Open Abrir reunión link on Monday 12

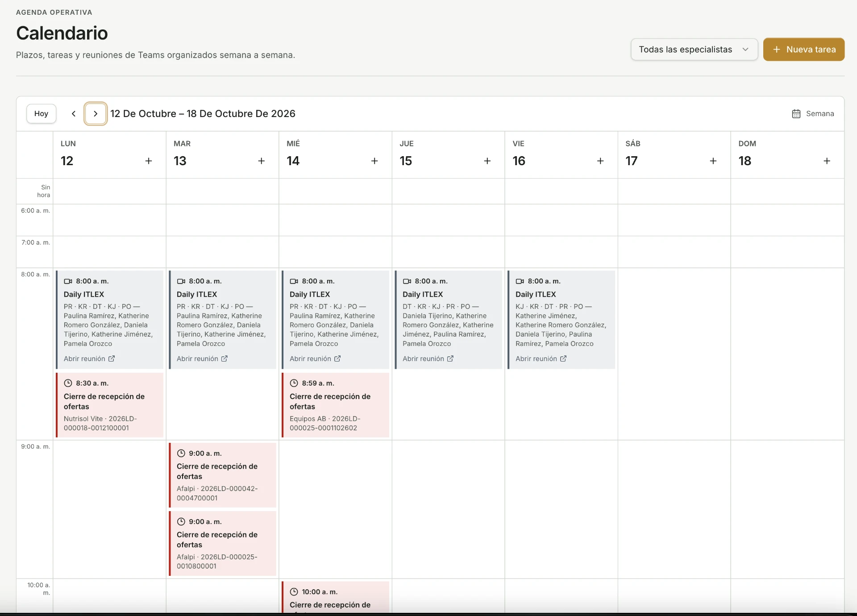89,358
